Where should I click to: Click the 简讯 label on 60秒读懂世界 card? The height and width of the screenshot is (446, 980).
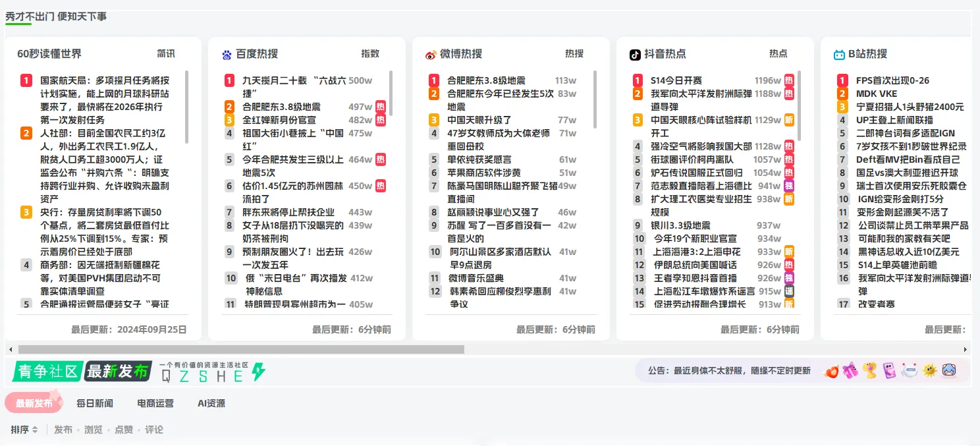pyautogui.click(x=166, y=54)
